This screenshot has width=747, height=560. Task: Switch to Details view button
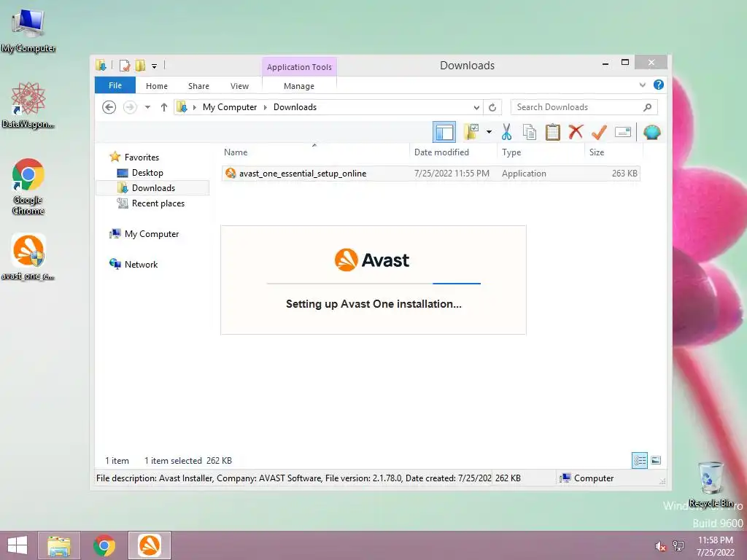pos(639,460)
